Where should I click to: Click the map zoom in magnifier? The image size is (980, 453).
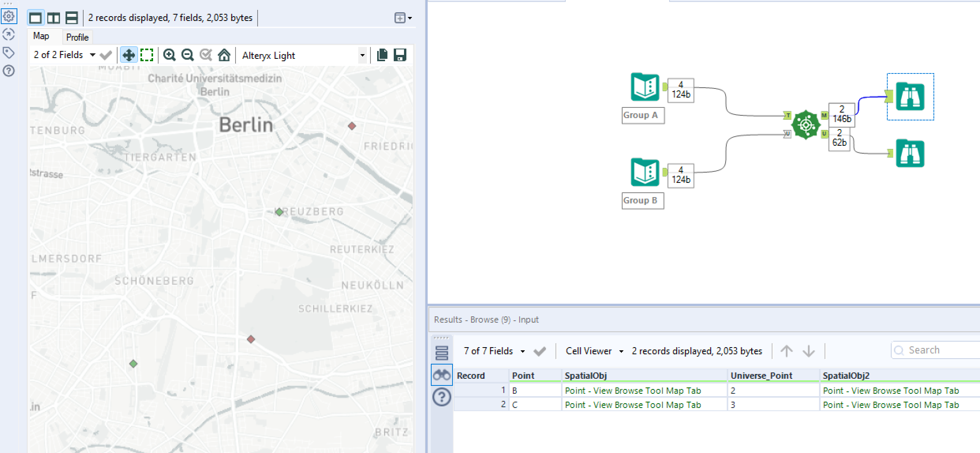pyautogui.click(x=169, y=55)
